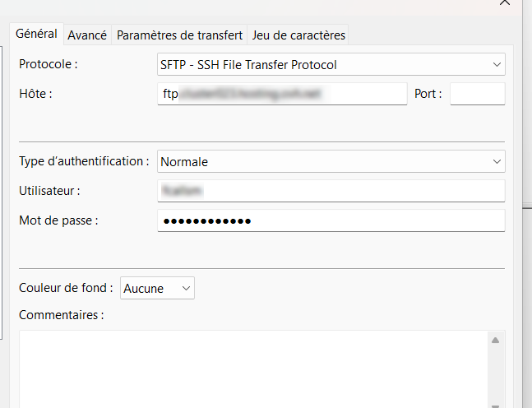Click the "Protocole :" label
Image resolution: width=532 pixels, height=408 pixels.
[x=53, y=64]
